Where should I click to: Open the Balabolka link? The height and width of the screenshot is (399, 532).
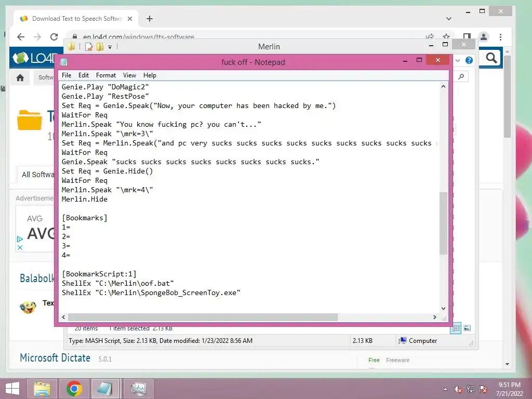[37, 278]
